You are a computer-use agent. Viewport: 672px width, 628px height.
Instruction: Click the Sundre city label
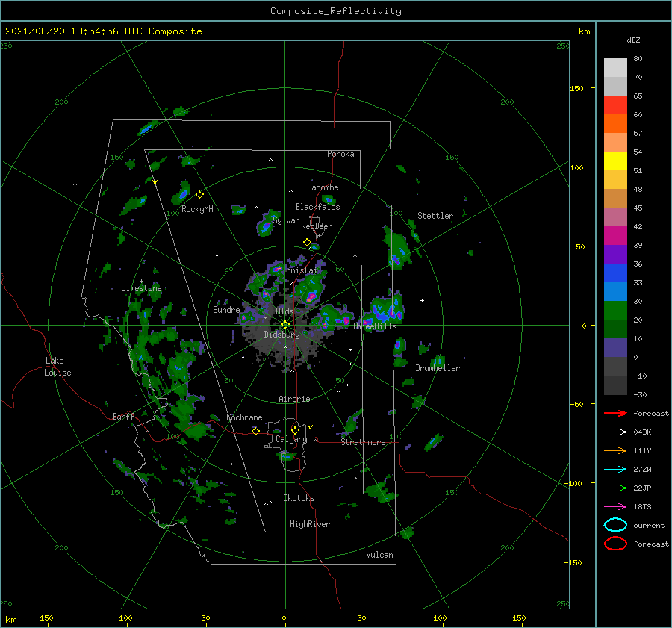226,309
